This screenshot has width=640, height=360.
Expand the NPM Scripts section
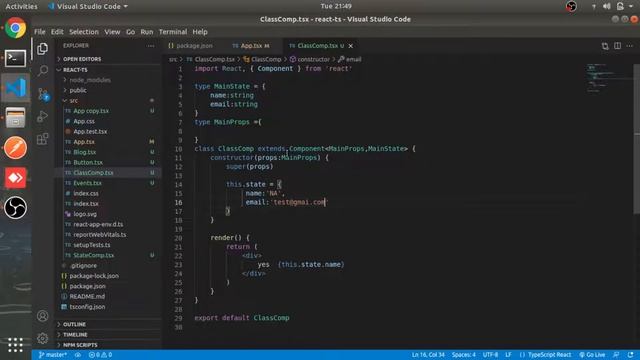pos(108,345)
